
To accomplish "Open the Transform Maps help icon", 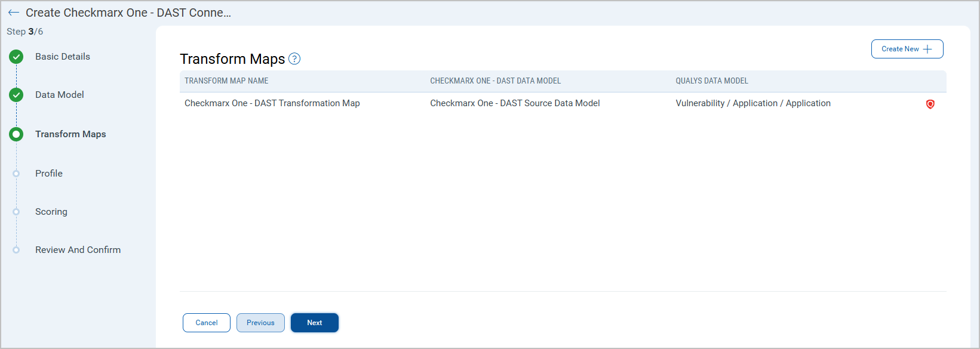I will pos(294,58).
